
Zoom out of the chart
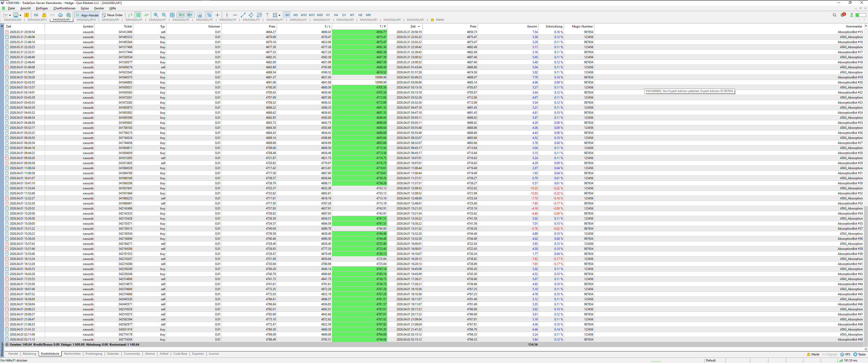164,15
